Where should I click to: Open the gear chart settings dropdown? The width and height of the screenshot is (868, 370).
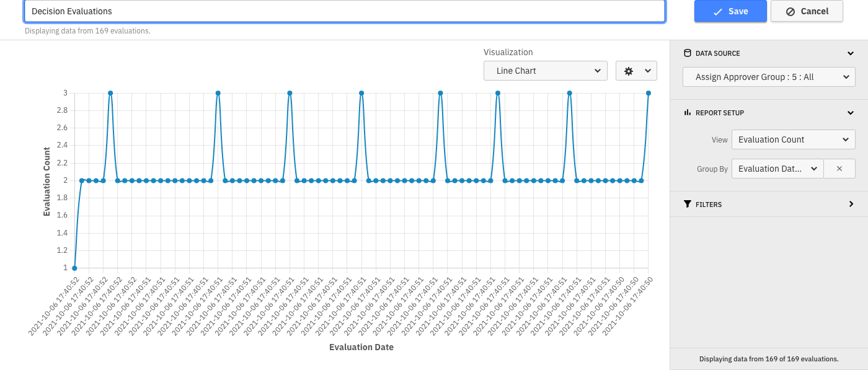pyautogui.click(x=636, y=71)
